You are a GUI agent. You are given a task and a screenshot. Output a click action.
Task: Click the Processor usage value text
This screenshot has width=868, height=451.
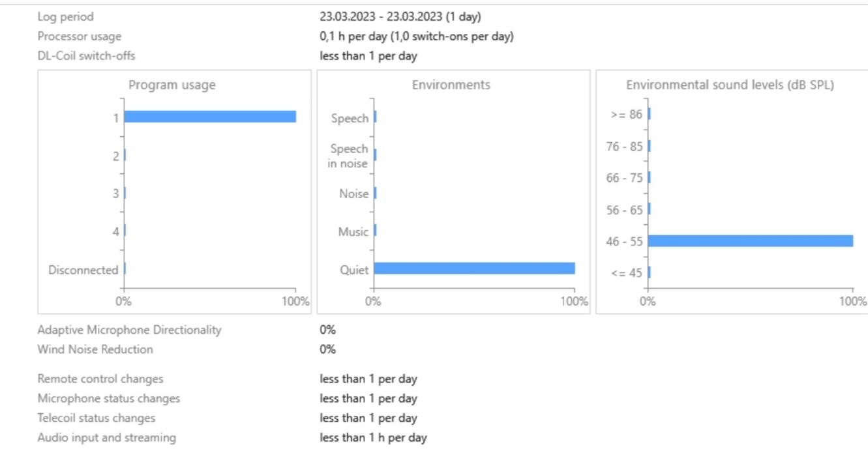click(416, 36)
